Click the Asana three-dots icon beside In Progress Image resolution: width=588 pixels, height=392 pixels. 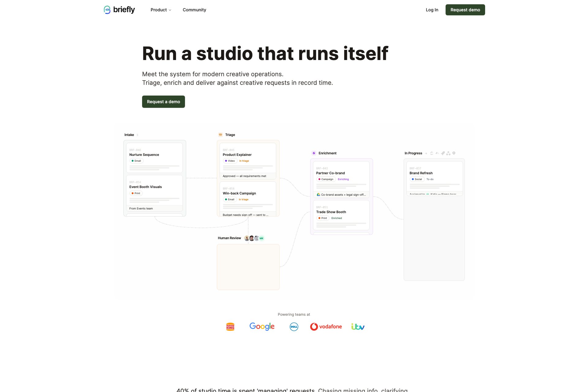(x=448, y=153)
